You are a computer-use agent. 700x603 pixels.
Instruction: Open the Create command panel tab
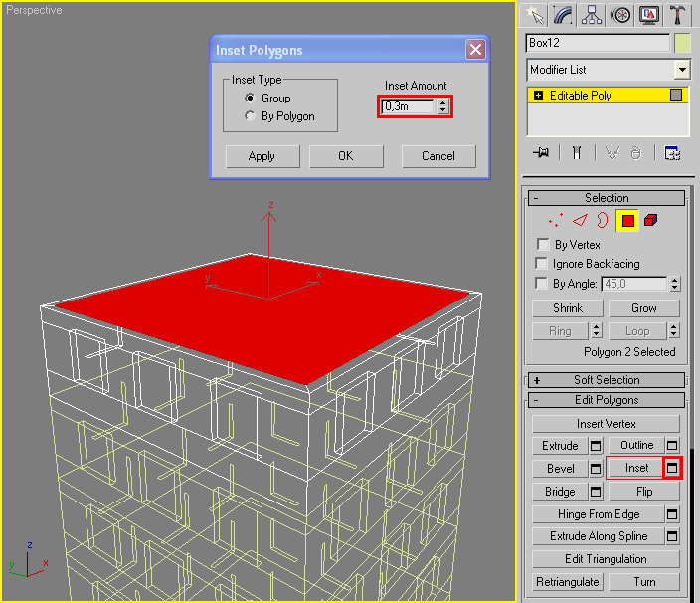534,15
